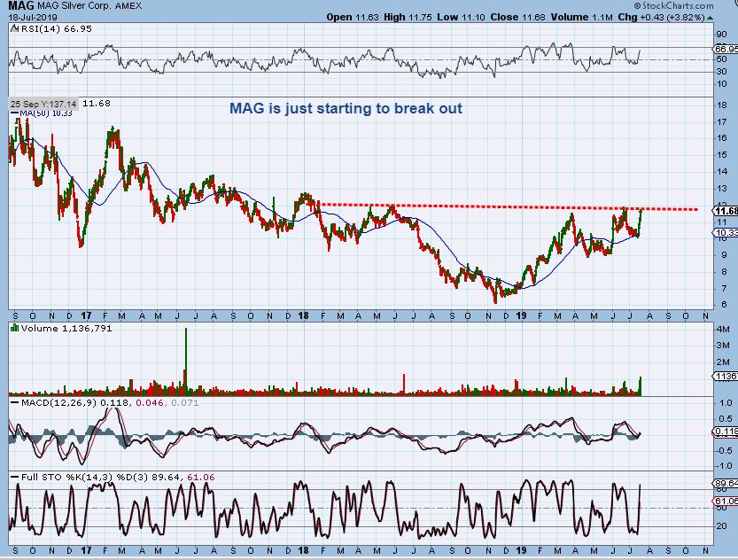This screenshot has width=738, height=560.
Task: Click the volume bars icon before the Volume label
Action: pos(14,328)
